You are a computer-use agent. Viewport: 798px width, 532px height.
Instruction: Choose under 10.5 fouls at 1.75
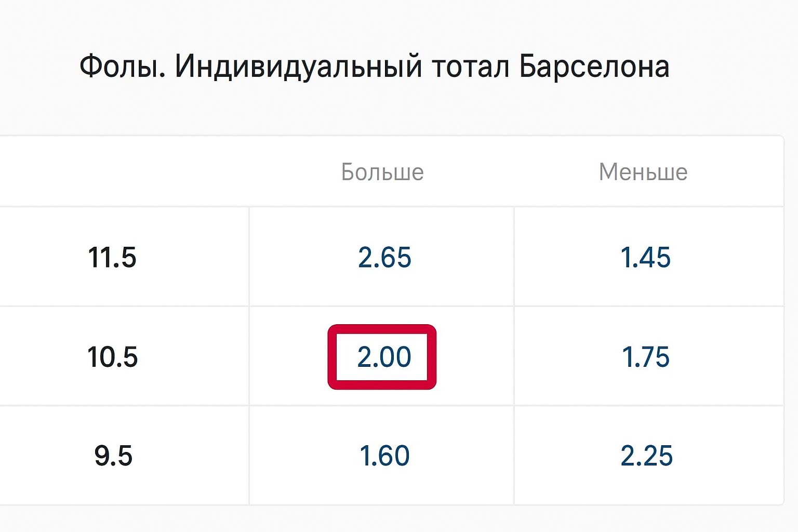646,357
